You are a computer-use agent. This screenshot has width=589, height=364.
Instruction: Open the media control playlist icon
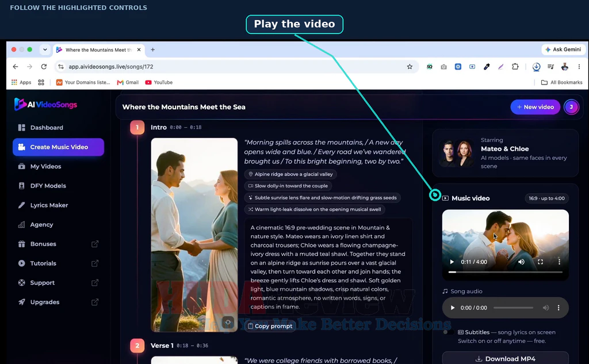550,67
